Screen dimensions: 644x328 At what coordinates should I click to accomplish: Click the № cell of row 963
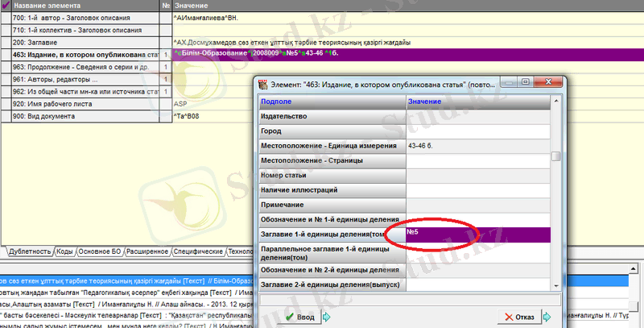pos(166,67)
